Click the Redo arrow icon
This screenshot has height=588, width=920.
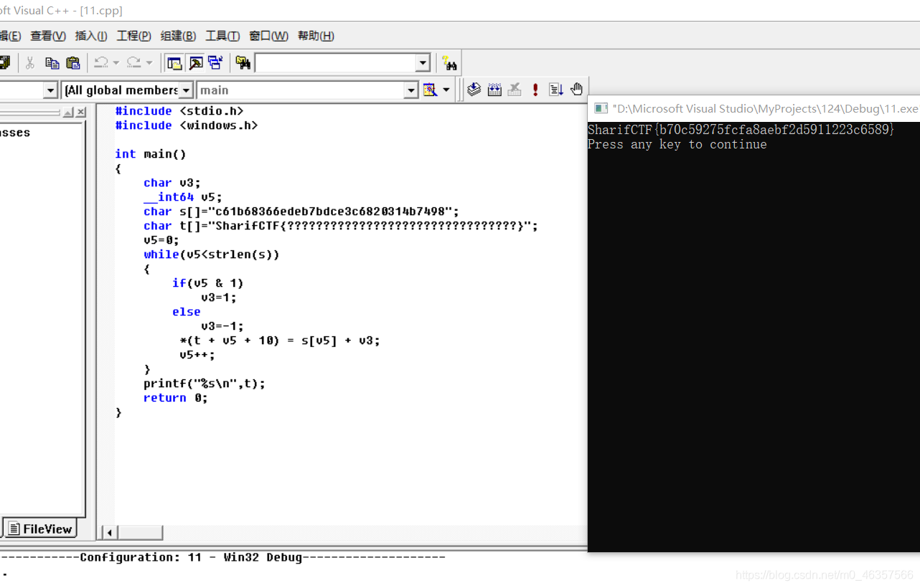[x=133, y=63]
